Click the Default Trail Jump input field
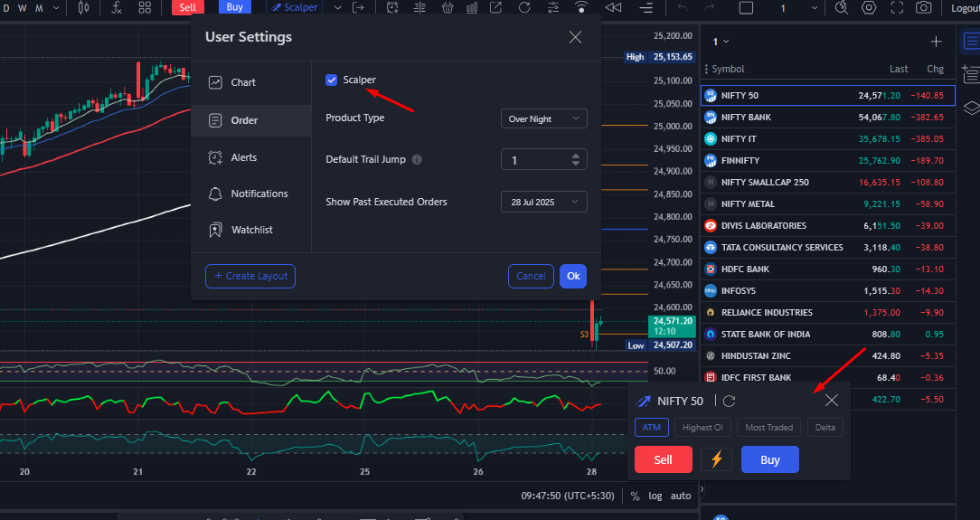980x520 pixels. click(x=535, y=160)
